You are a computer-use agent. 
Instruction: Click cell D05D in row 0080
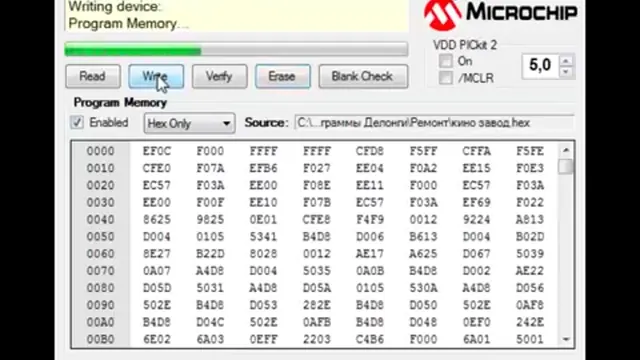[157, 288]
